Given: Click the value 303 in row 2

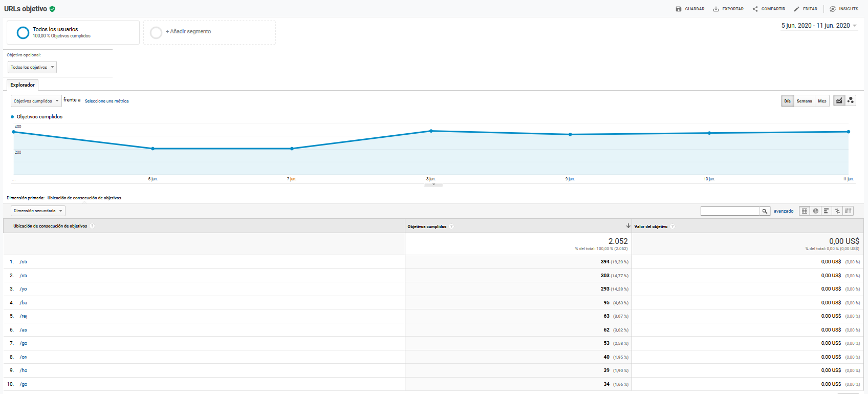Looking at the screenshot, I should (x=605, y=276).
